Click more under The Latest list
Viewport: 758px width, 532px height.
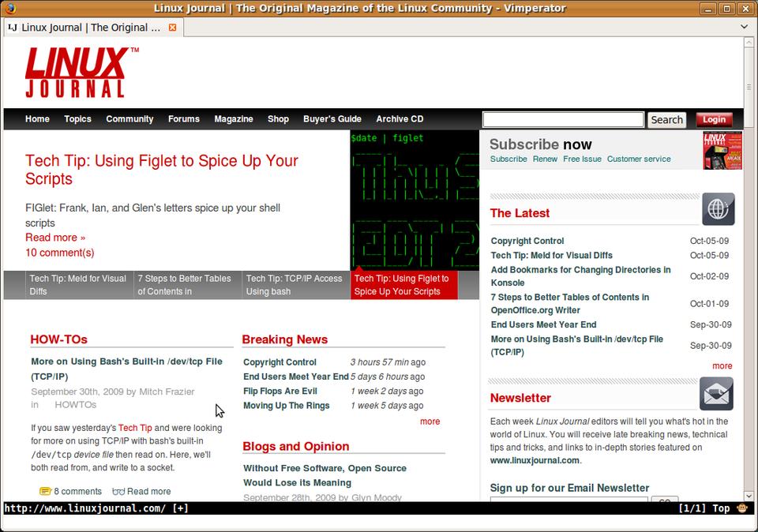pos(722,365)
